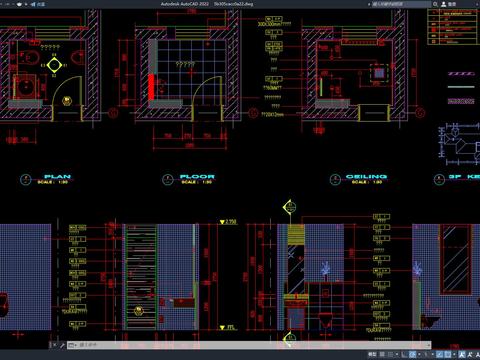Click the isometric drafting status bar icon

pyautogui.click(x=426, y=354)
